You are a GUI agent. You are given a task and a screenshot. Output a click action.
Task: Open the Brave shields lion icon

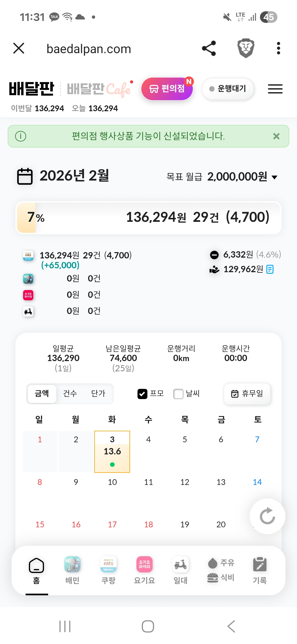pos(246,48)
